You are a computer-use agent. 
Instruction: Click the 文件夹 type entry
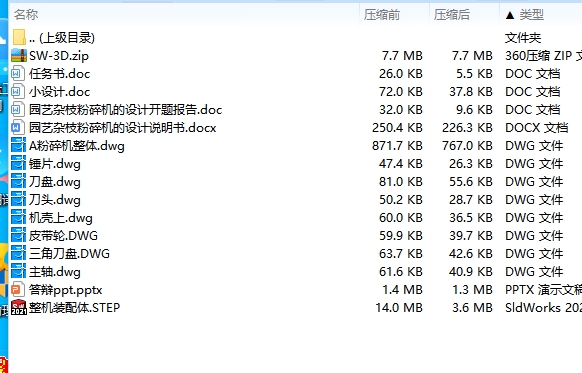[523, 37]
